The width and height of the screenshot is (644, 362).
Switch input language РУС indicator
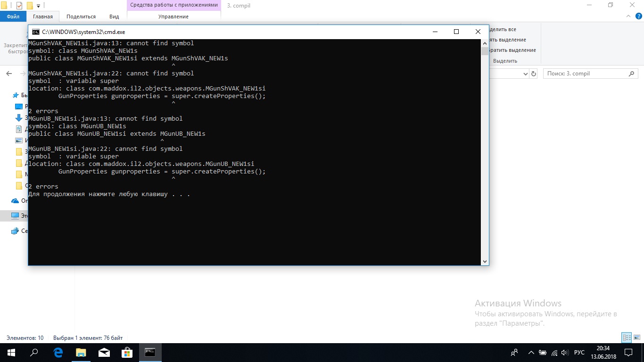(579, 353)
